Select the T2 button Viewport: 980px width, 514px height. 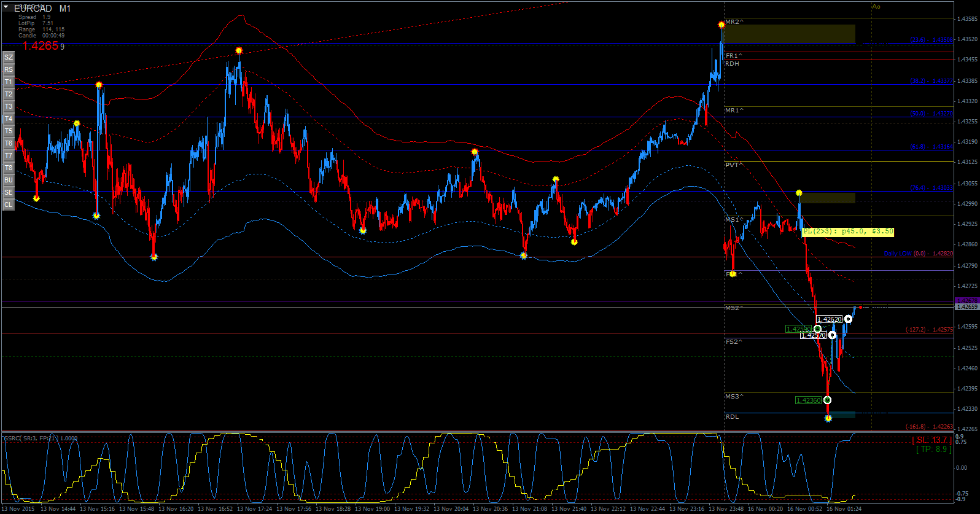(9, 94)
